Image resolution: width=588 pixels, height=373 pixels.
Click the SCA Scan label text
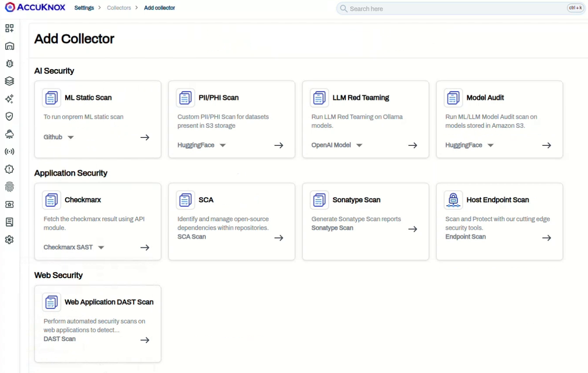(192, 237)
